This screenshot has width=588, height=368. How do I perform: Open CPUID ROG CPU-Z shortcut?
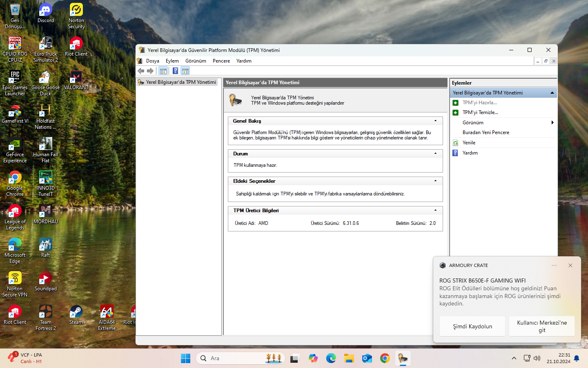point(15,49)
